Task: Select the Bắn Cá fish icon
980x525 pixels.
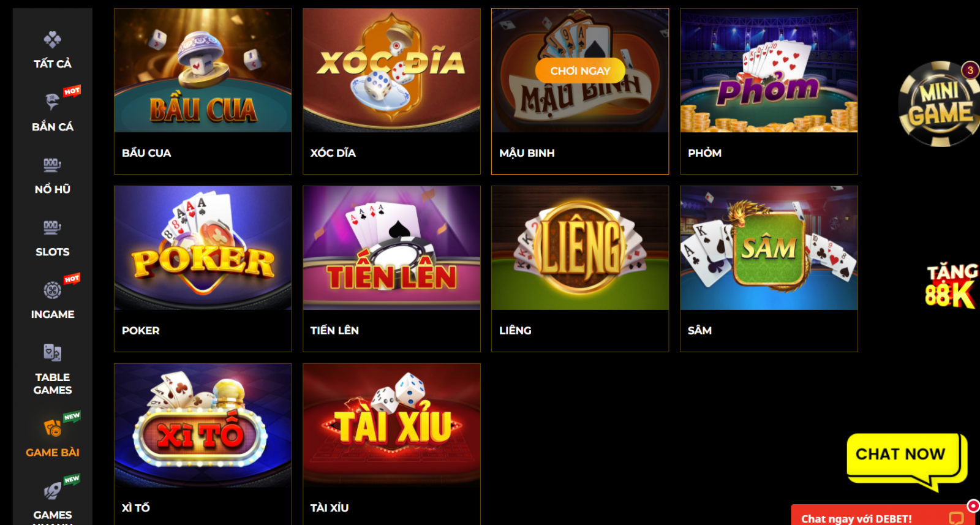Action: click(53, 102)
